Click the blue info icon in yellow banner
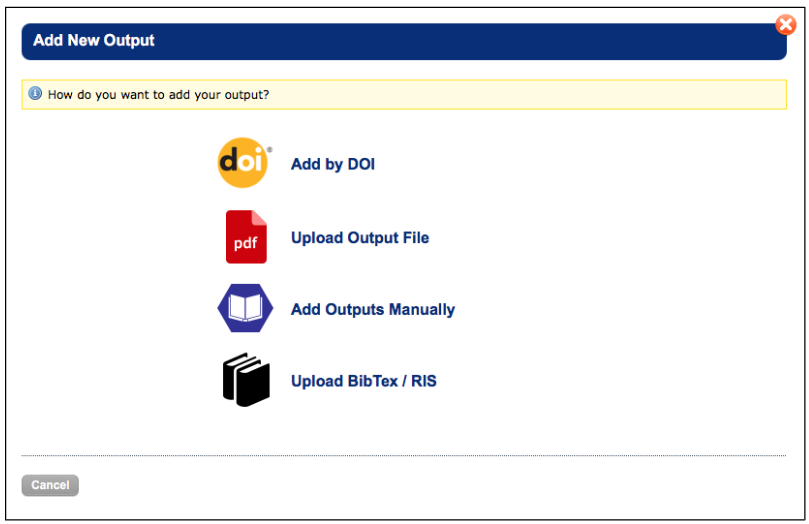 [x=35, y=95]
